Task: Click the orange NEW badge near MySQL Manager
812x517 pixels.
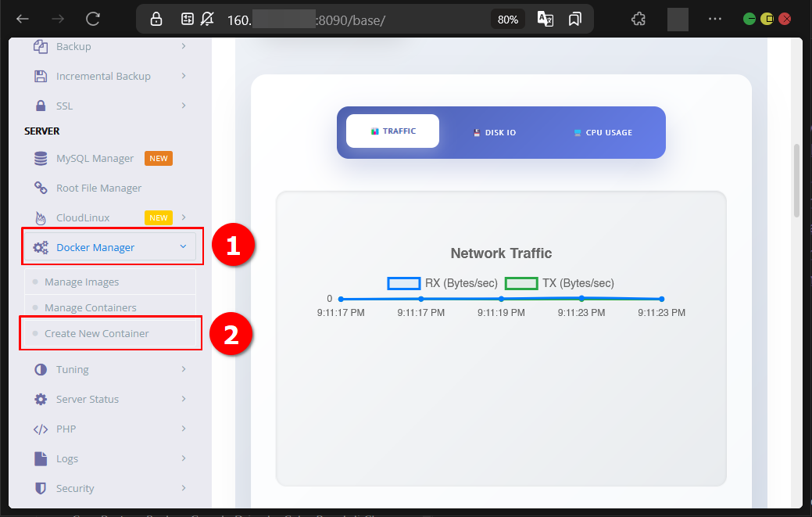Action: coord(159,159)
